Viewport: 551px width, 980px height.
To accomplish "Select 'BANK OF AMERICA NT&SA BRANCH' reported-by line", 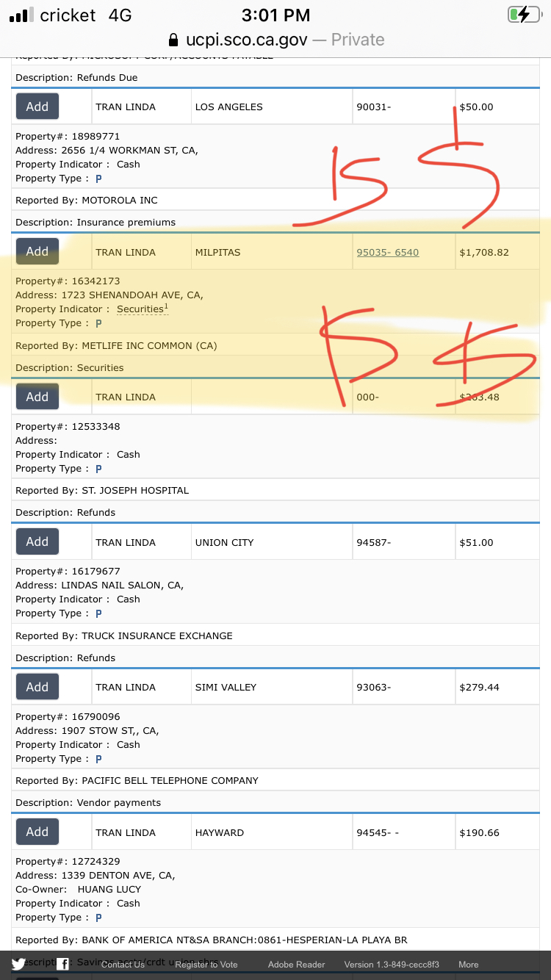I will (212, 940).
